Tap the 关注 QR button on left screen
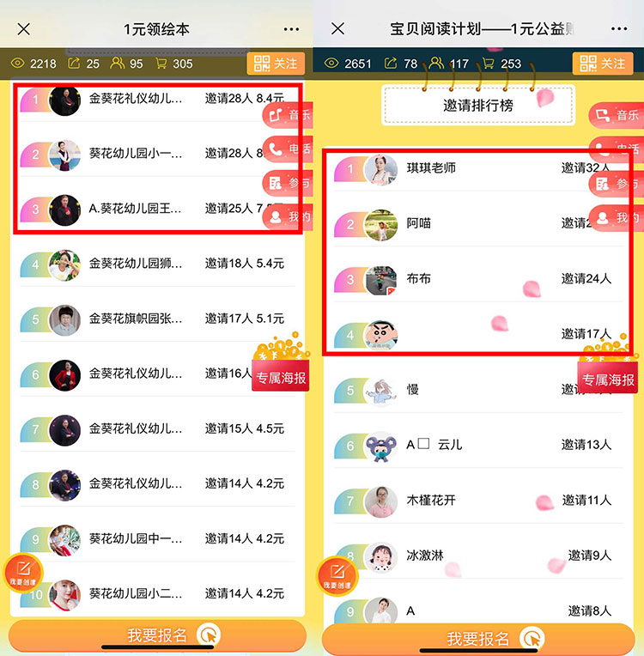 click(x=276, y=64)
